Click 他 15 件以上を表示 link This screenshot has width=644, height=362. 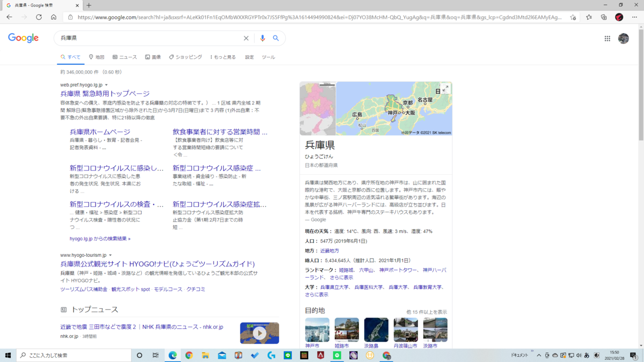427,312
